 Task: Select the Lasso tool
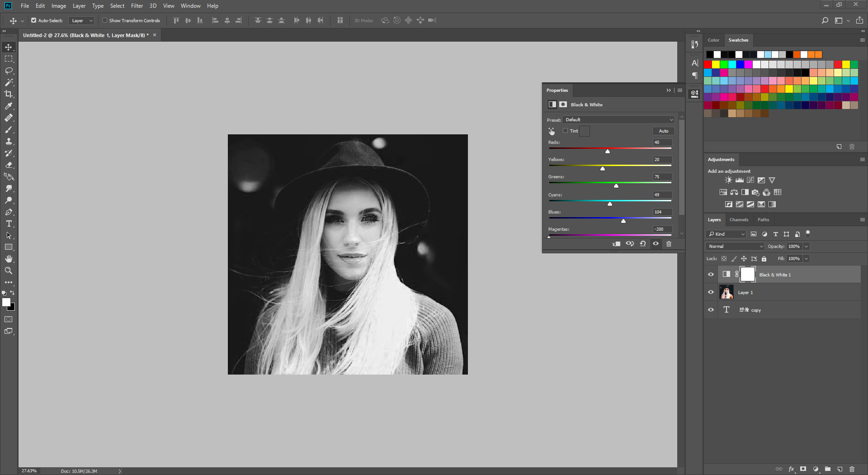click(9, 71)
